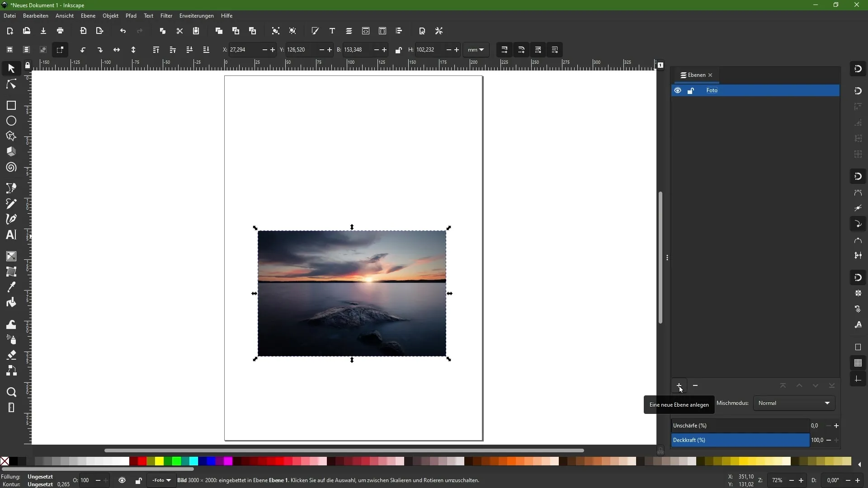Select the Gradient tool
Viewport: 868px width, 488px height.
pos(11,257)
